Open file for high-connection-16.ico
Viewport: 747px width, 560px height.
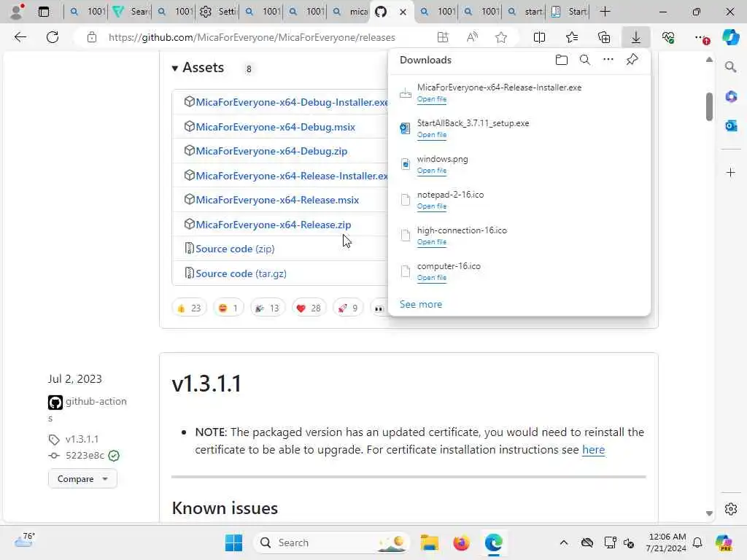pos(432,242)
